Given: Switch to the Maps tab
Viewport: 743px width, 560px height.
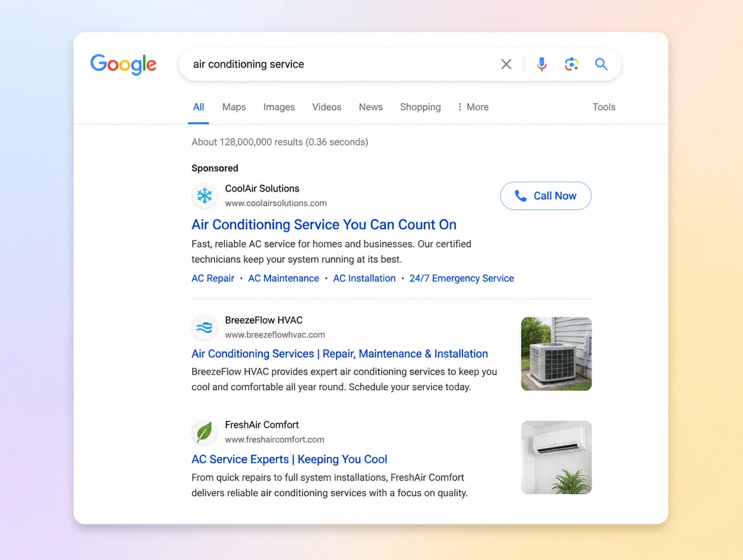Looking at the screenshot, I should point(234,107).
